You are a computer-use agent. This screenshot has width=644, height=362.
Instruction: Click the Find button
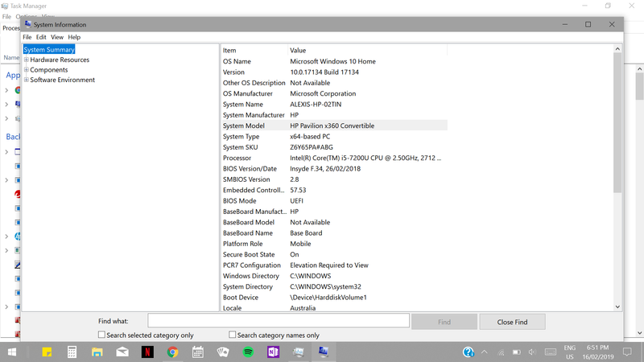click(444, 322)
